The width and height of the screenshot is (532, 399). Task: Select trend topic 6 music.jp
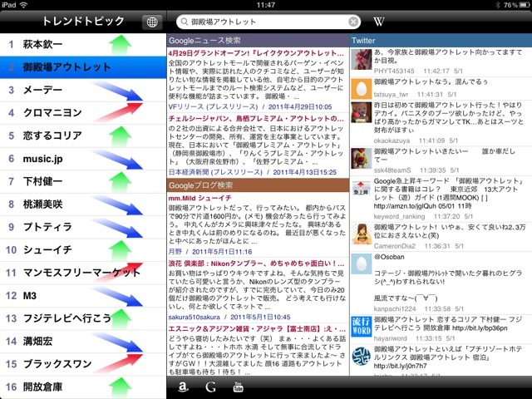[83, 159]
